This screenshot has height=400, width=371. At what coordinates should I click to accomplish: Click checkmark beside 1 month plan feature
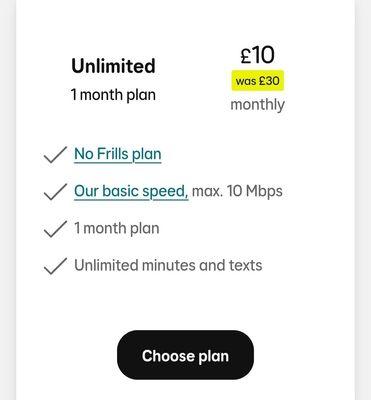click(55, 229)
